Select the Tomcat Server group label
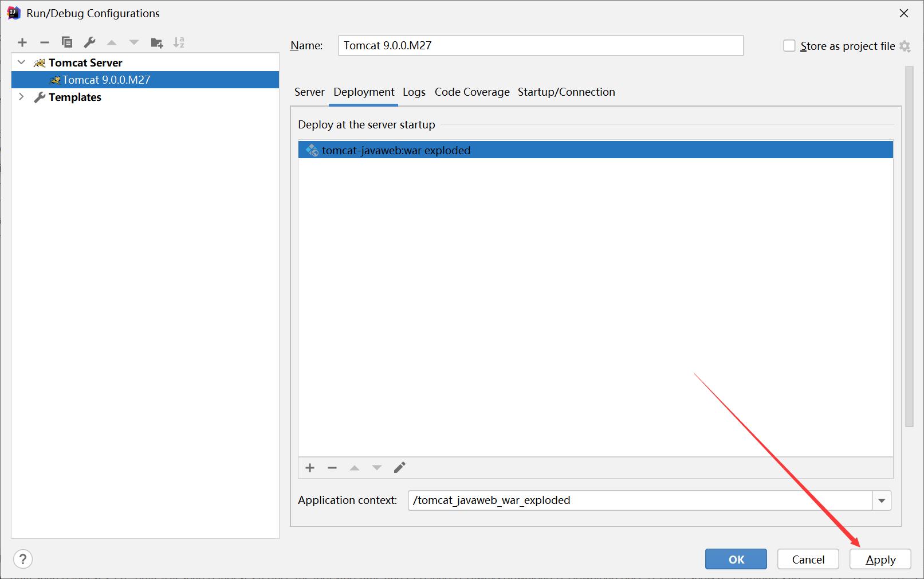The height and width of the screenshot is (579, 924). [85, 62]
